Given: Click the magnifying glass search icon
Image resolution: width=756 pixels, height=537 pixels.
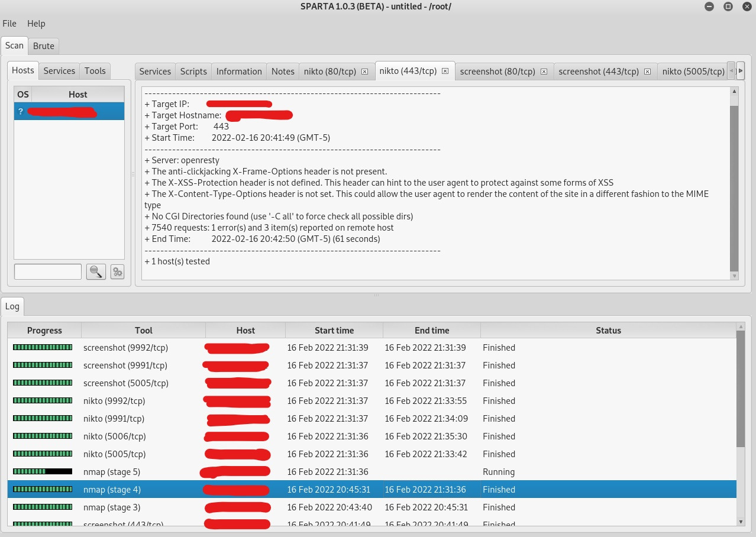Looking at the screenshot, I should (96, 271).
